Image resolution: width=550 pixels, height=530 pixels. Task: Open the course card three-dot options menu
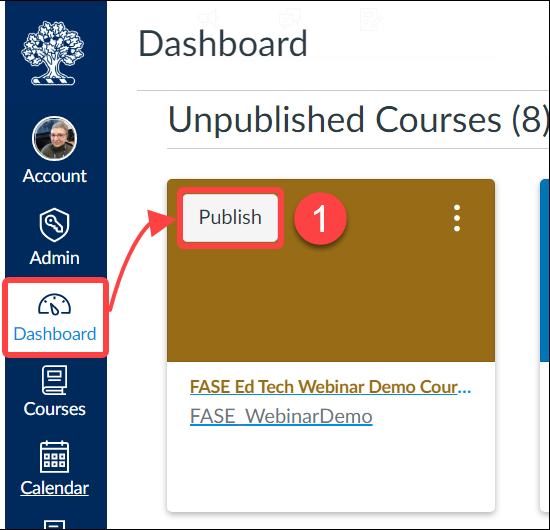pyautogui.click(x=457, y=218)
